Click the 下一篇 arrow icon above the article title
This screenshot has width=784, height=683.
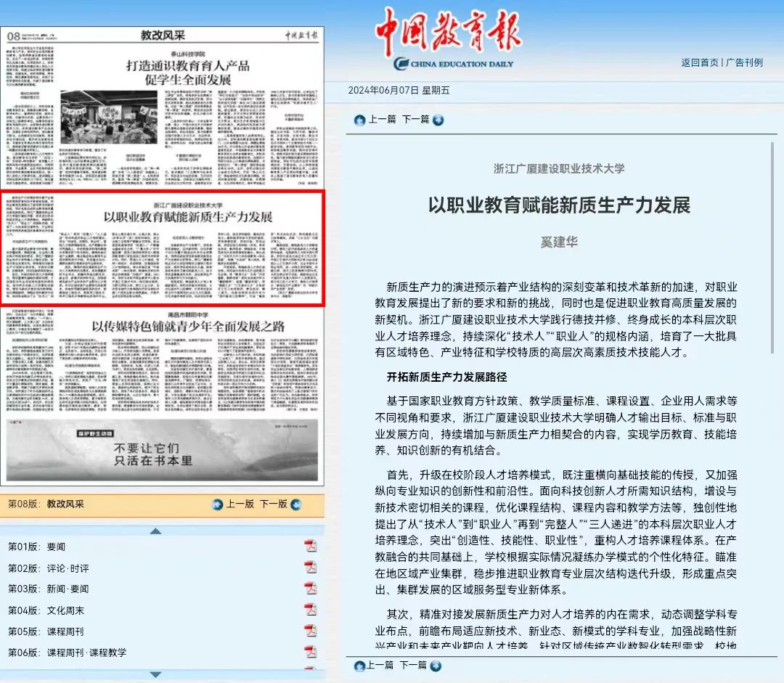click(x=438, y=120)
